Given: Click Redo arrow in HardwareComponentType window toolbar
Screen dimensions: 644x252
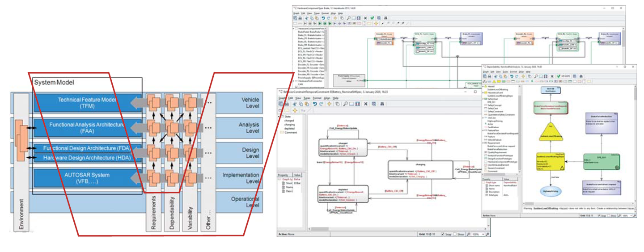Looking at the screenshot, I should pos(329,18).
